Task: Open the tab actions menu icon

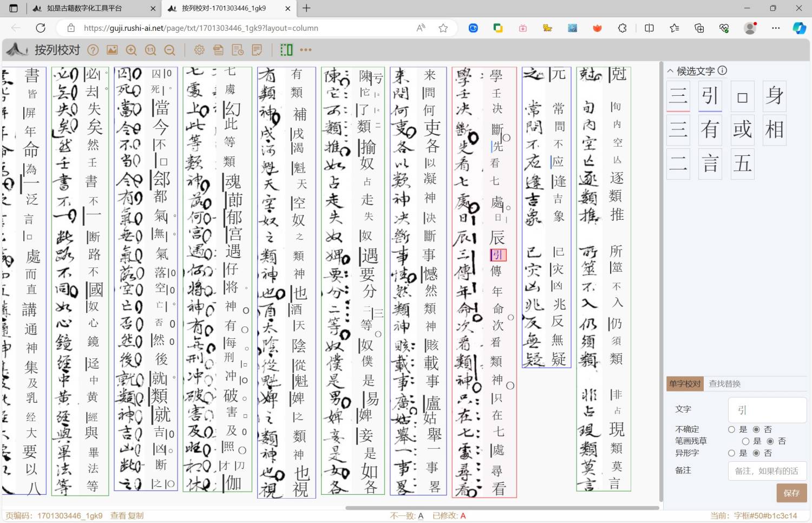Action: (x=14, y=8)
